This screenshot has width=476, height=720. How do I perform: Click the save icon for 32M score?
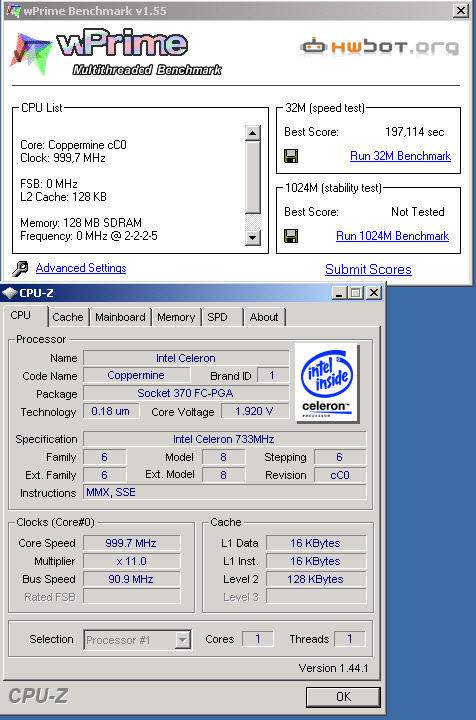[x=291, y=156]
